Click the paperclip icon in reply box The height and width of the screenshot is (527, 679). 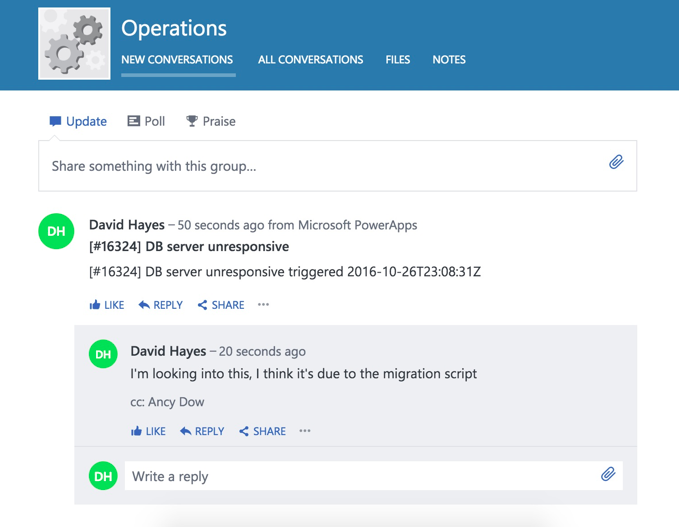click(x=607, y=474)
